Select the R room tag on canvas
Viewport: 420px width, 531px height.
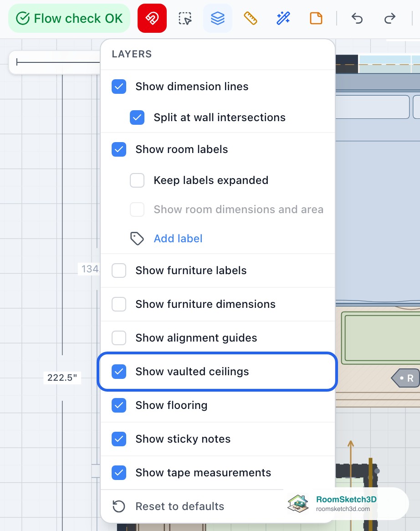tap(405, 378)
